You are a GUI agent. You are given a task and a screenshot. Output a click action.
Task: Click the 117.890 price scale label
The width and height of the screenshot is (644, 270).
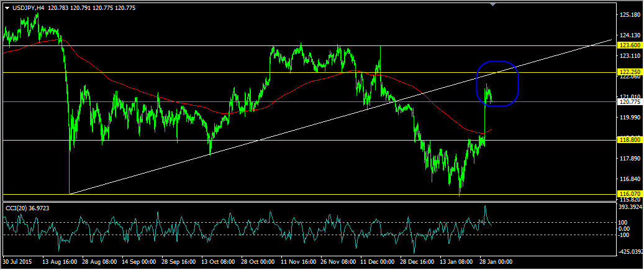pyautogui.click(x=630, y=159)
